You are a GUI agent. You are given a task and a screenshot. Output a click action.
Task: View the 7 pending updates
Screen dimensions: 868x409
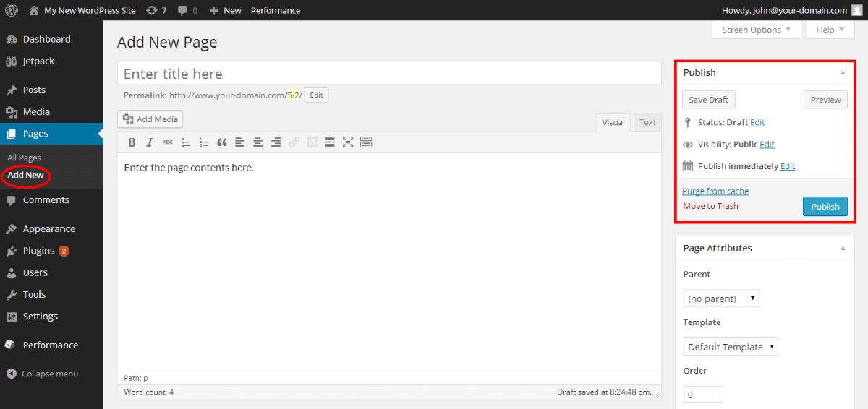(156, 10)
